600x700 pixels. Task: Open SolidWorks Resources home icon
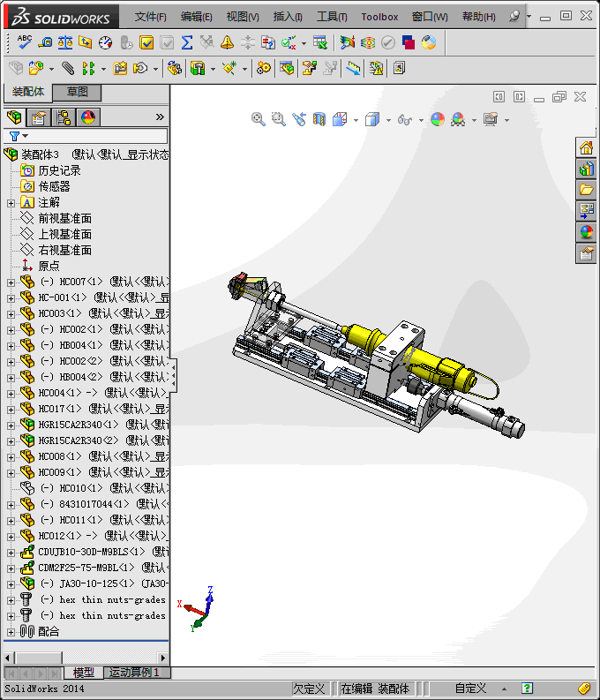[586, 147]
